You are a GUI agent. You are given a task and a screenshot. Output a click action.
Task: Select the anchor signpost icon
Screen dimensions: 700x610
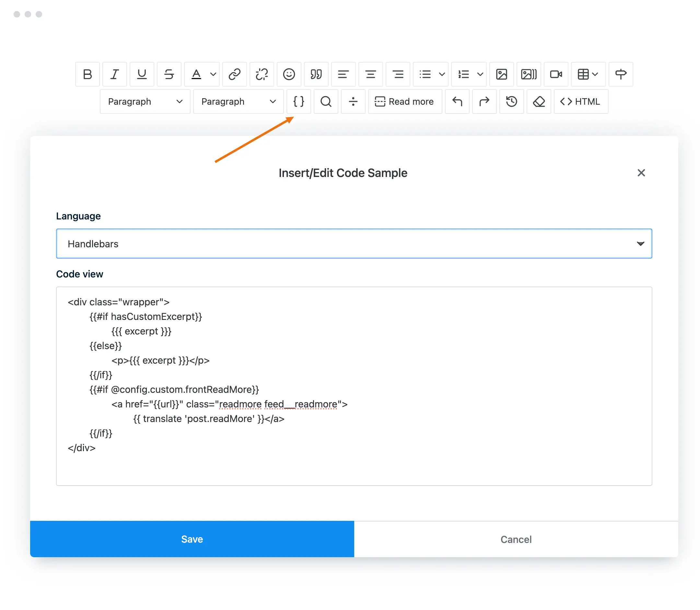[x=621, y=74]
